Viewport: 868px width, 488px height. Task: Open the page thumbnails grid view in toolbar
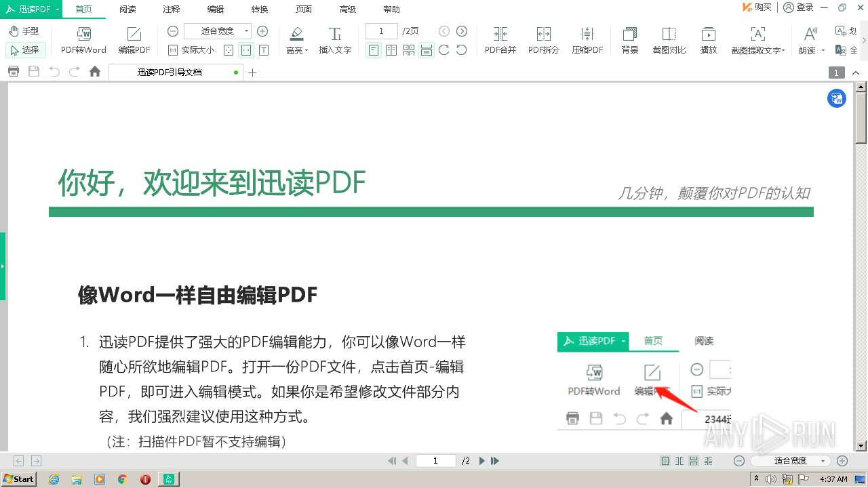[409, 49]
